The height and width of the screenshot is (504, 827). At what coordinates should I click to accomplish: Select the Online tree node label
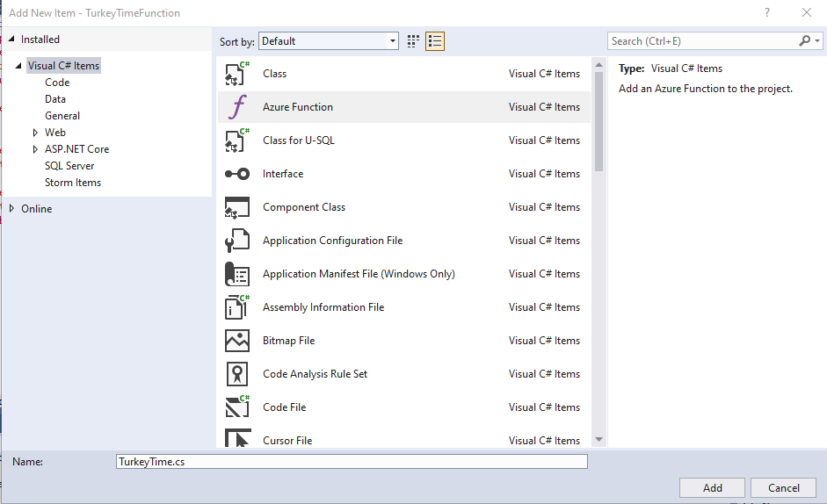point(36,209)
